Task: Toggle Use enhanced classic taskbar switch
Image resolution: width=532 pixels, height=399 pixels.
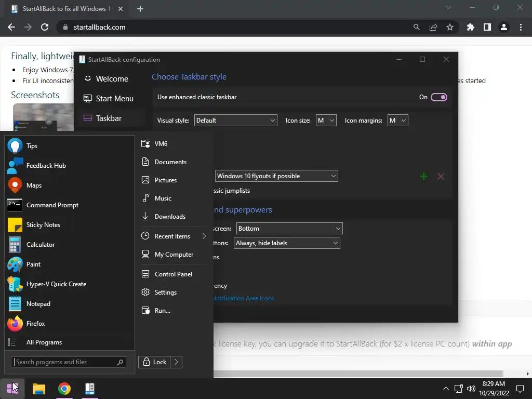Action: pyautogui.click(x=438, y=97)
